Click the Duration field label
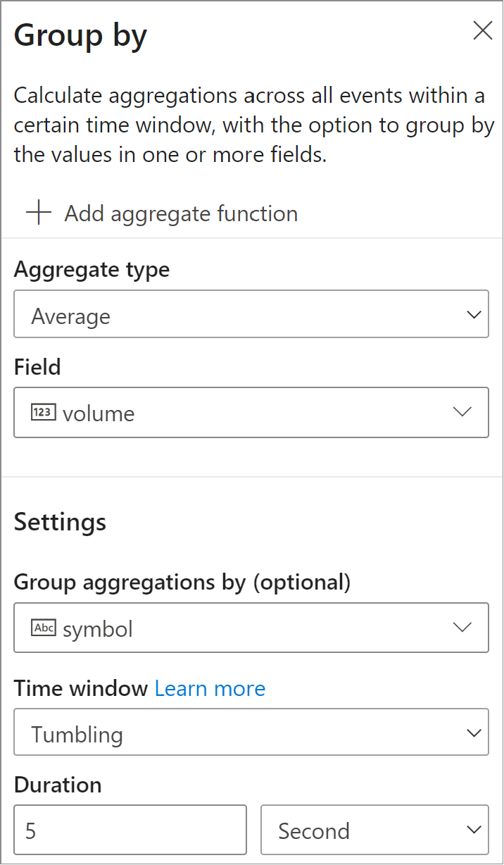Viewport: 504px width, 865px height. pos(58,785)
